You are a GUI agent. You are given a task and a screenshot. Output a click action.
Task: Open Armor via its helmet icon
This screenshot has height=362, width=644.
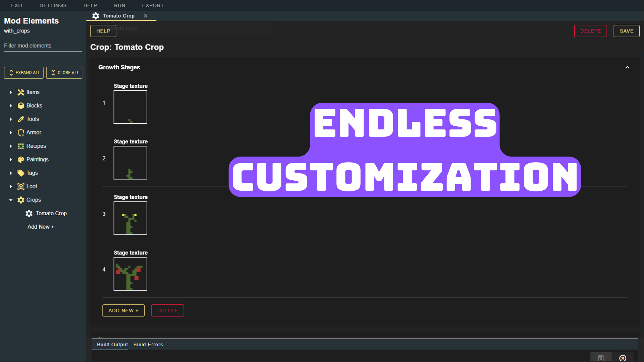21,132
